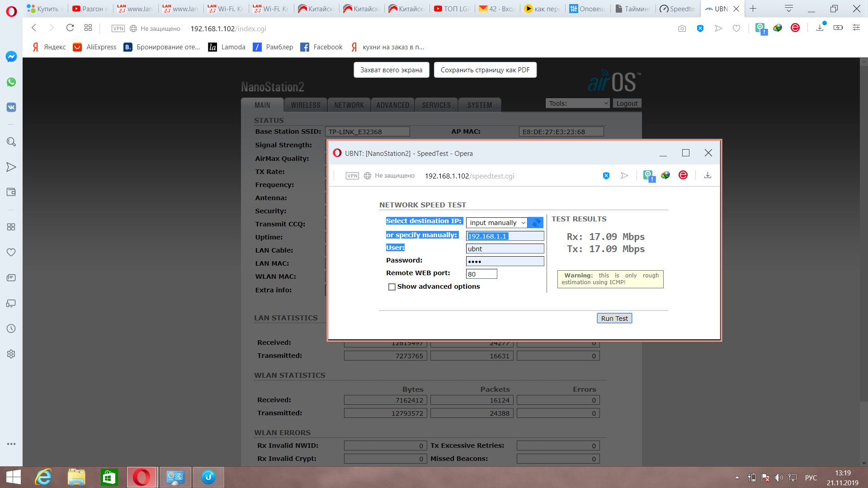
Task: Open Easy Setup sliders icon
Action: pyautogui.click(x=856, y=28)
